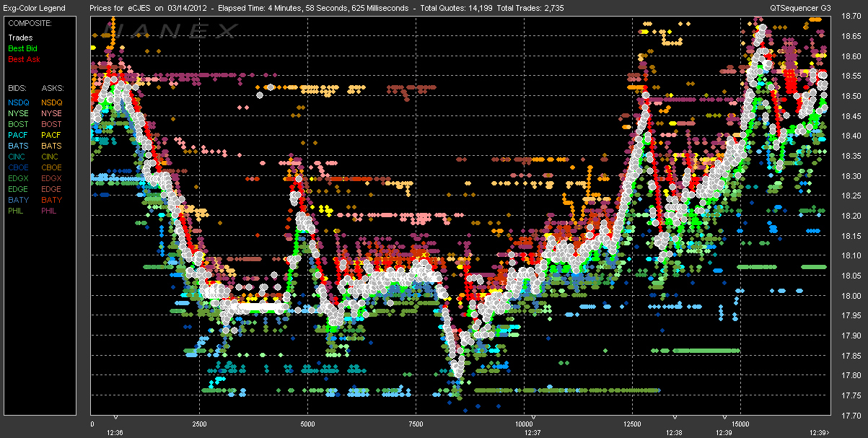Screen dimensions: 868x438
Task: Select the EDGX bid legend entry
Action: click(19, 178)
